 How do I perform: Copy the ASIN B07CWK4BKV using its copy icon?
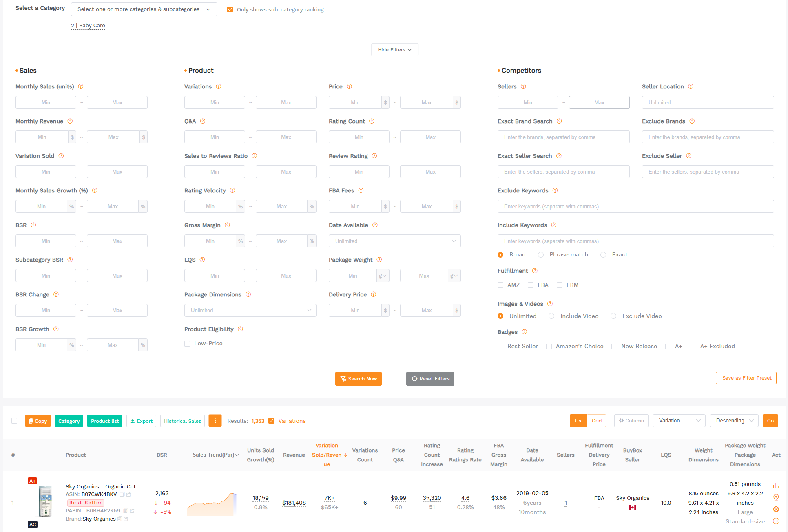[x=122, y=494]
